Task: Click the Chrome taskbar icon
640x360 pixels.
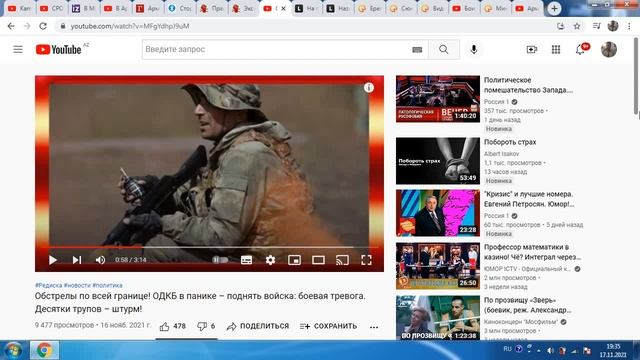Action: point(44,350)
